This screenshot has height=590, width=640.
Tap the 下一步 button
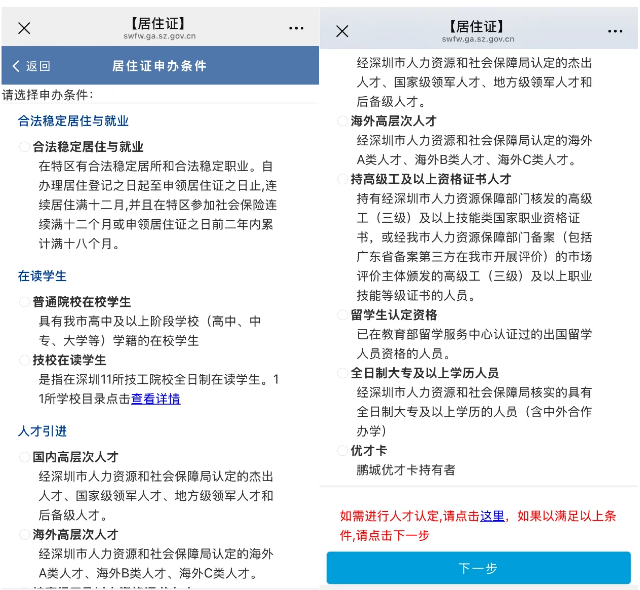point(478,568)
